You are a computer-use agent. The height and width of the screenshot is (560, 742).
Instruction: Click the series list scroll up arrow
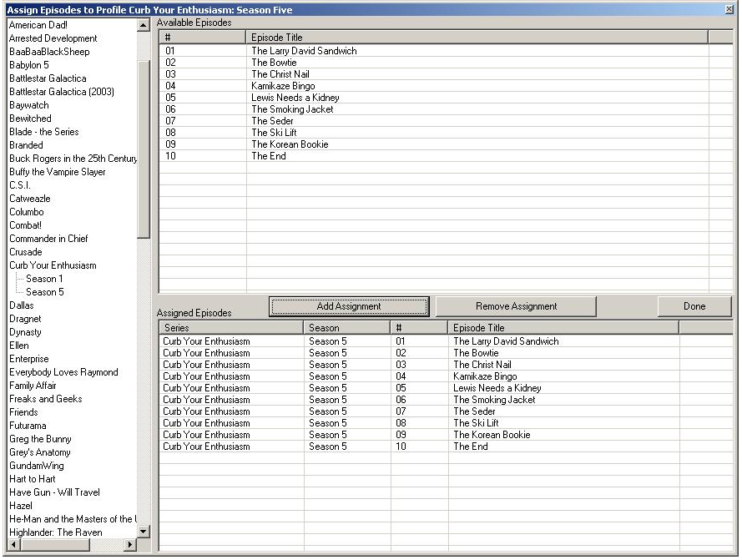pos(144,25)
